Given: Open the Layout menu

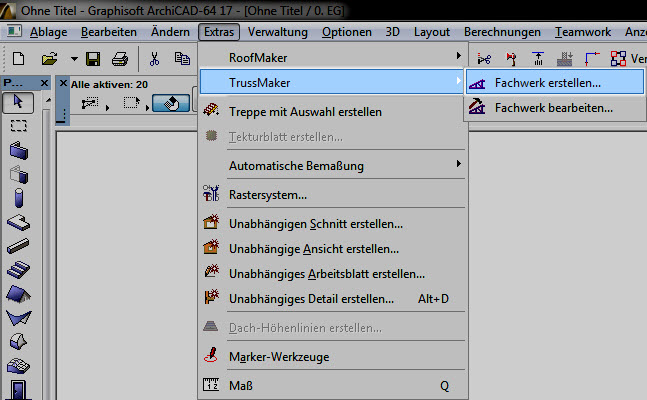Looking at the screenshot, I should click(432, 32).
